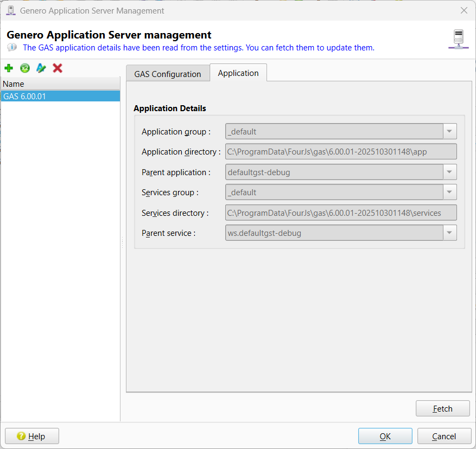Open the Services group dropdown
This screenshot has height=449, width=476.
(450, 193)
